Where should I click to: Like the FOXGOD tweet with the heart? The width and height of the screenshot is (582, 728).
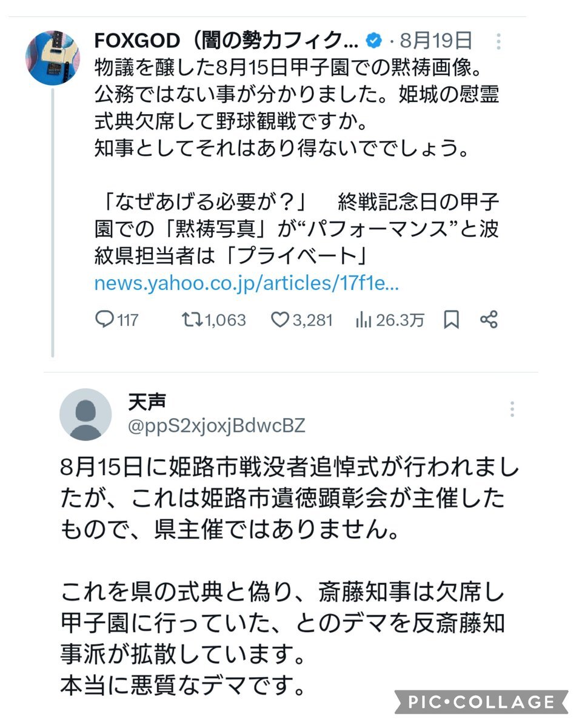(x=279, y=320)
